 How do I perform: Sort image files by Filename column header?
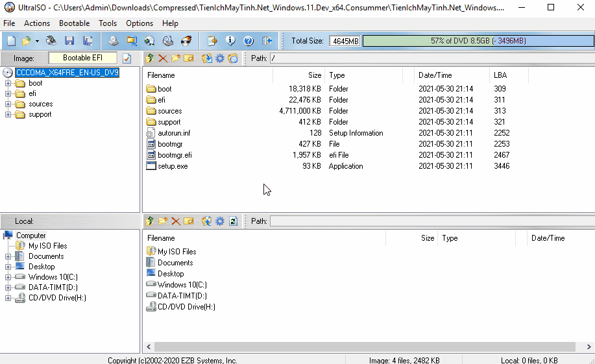tap(208, 75)
